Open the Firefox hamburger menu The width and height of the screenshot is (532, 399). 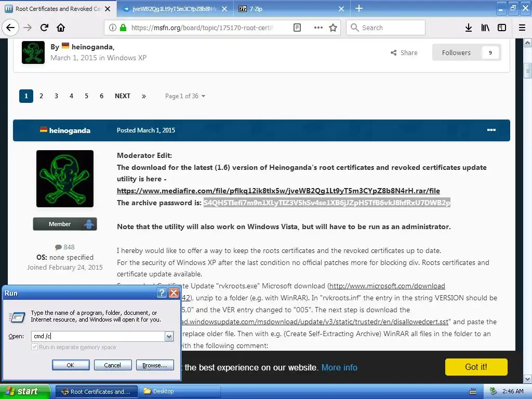click(522, 28)
